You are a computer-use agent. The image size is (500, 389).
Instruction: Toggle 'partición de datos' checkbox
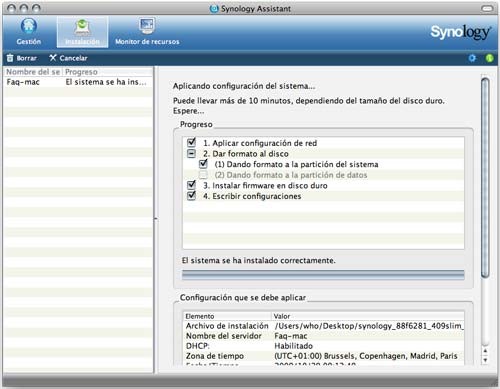click(x=203, y=175)
